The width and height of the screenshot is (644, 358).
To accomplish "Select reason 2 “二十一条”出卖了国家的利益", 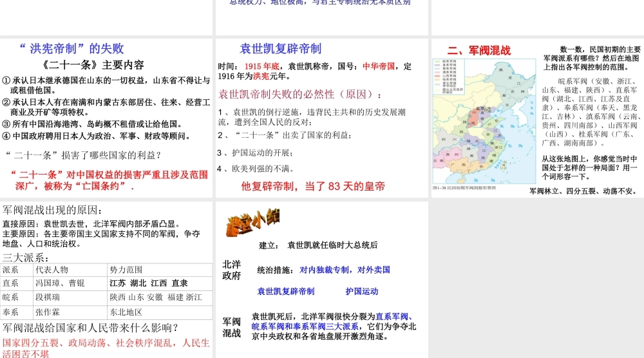I will pos(285,135).
